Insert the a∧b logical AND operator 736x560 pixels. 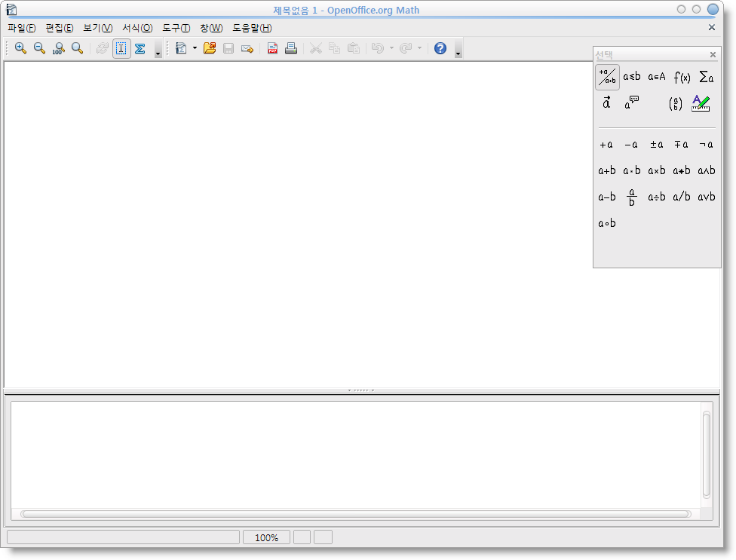point(707,171)
